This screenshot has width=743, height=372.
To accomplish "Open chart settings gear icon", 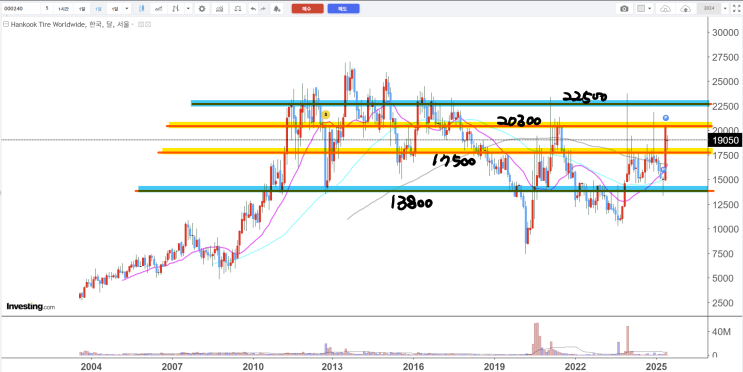I will pos(202,9).
